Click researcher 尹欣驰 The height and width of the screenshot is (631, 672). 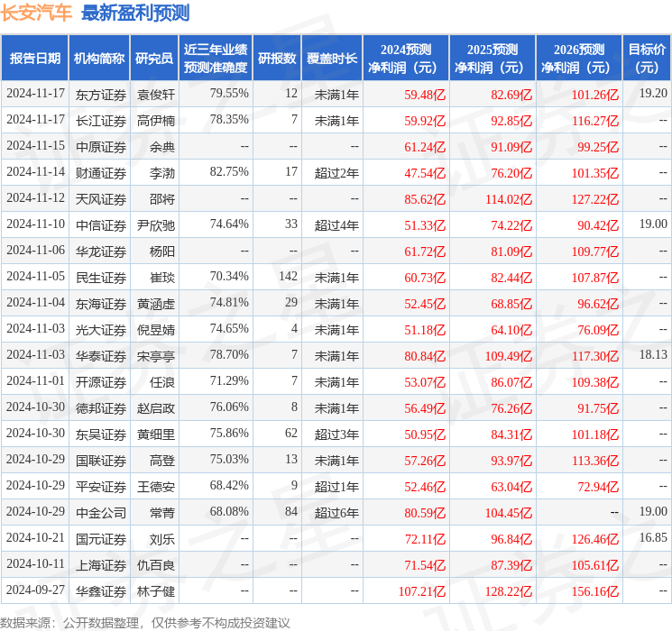pyautogui.click(x=156, y=225)
